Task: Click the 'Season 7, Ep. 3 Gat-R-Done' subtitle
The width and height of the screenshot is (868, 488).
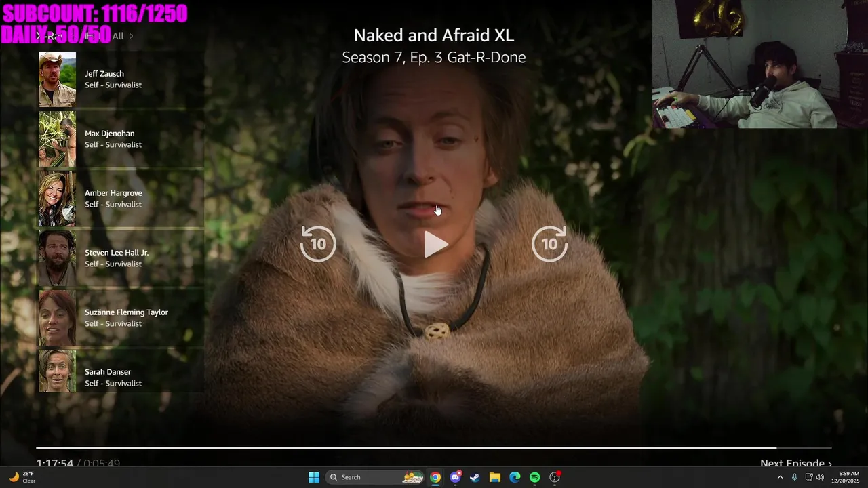Action: pyautogui.click(x=434, y=58)
